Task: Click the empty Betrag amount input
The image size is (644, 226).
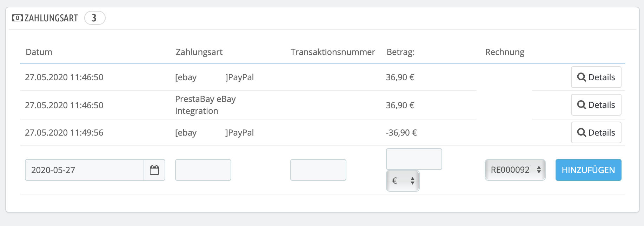Action: 414,159
